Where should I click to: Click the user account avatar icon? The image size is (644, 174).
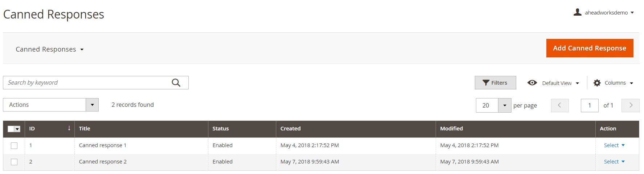[x=577, y=12]
